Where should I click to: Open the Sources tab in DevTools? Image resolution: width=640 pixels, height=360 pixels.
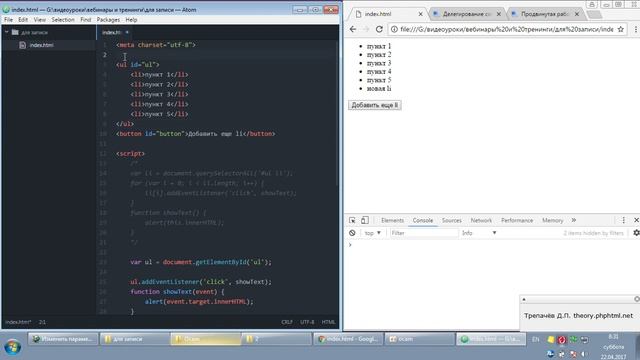pos(451,220)
